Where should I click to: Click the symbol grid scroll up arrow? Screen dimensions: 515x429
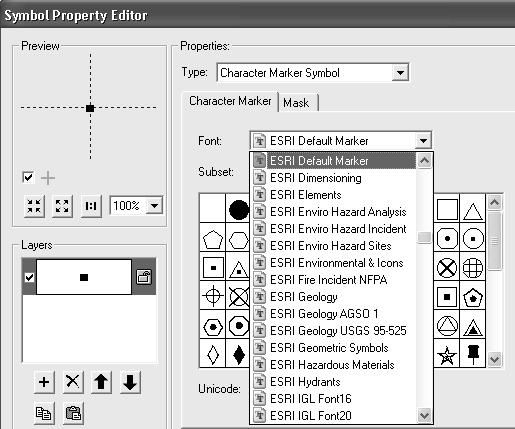point(495,202)
